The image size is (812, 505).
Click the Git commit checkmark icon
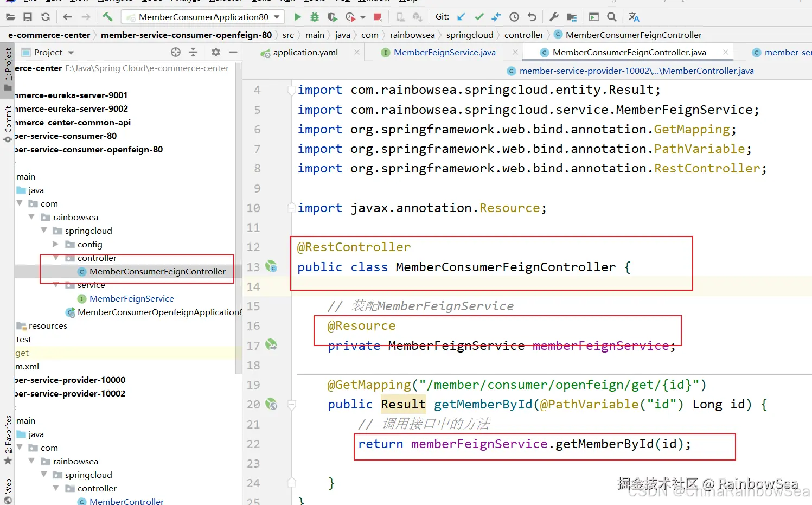point(479,17)
